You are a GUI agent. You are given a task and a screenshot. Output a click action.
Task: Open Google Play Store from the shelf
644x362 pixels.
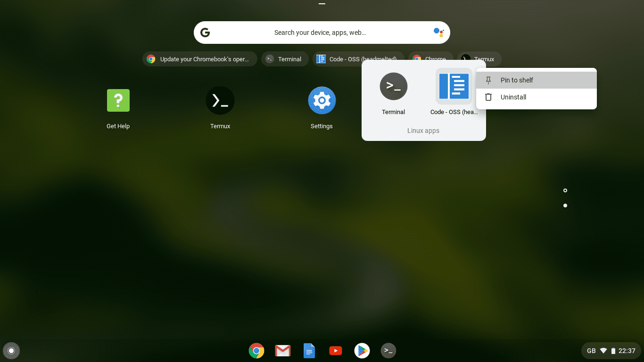point(362,351)
